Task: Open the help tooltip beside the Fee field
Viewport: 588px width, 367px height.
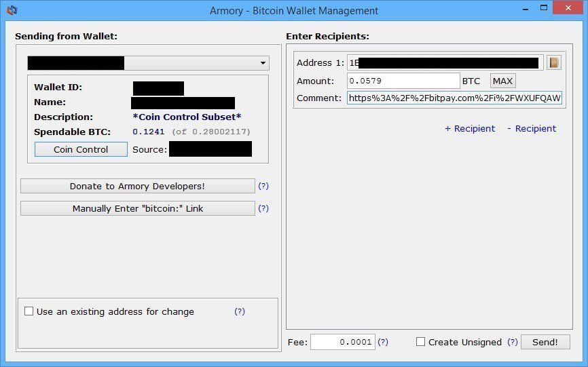Action: 383,342
